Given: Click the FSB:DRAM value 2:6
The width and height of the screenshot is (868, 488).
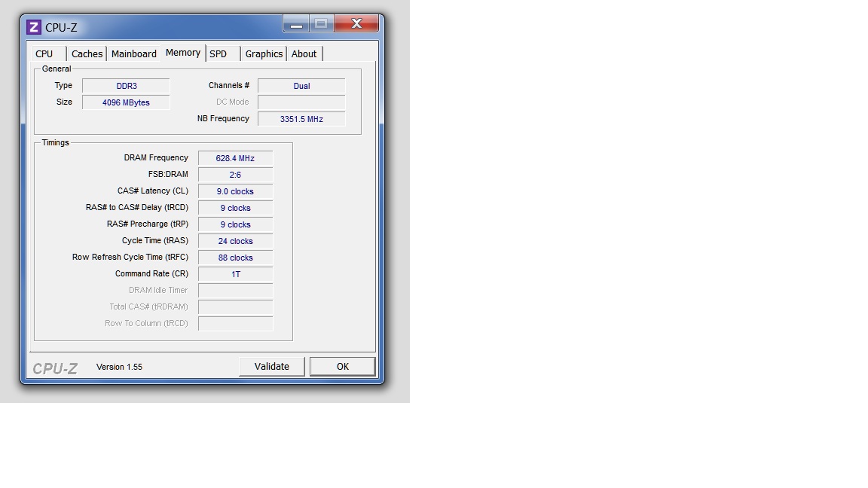Looking at the screenshot, I should click(x=235, y=175).
